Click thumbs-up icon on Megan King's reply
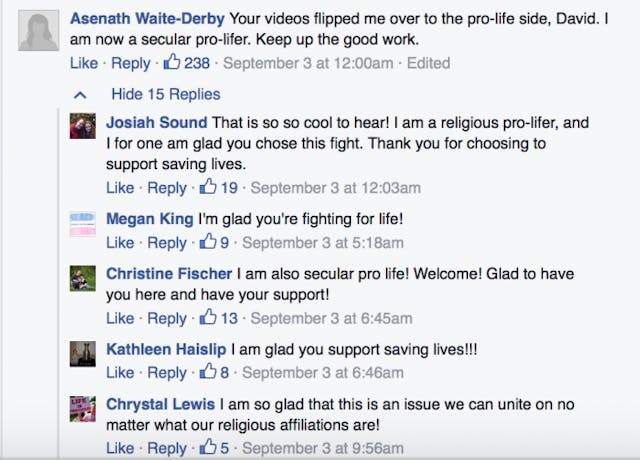Screen dimensions: 640x460 click(208, 242)
